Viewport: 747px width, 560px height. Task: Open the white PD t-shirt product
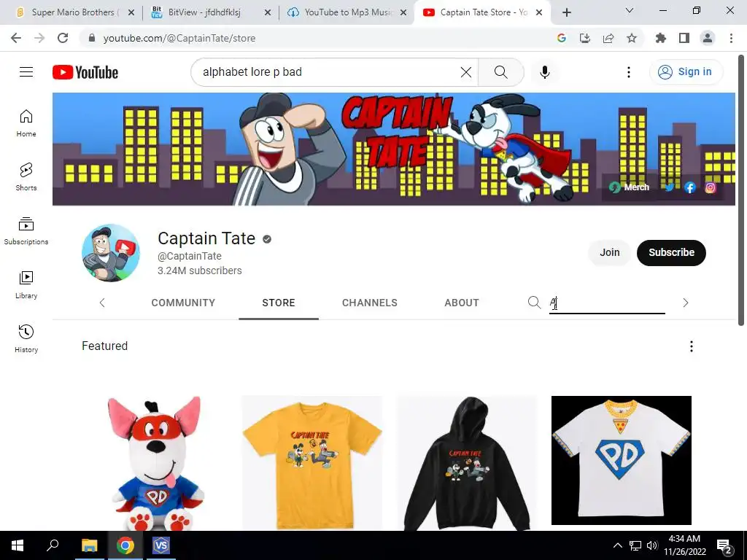tap(622, 461)
